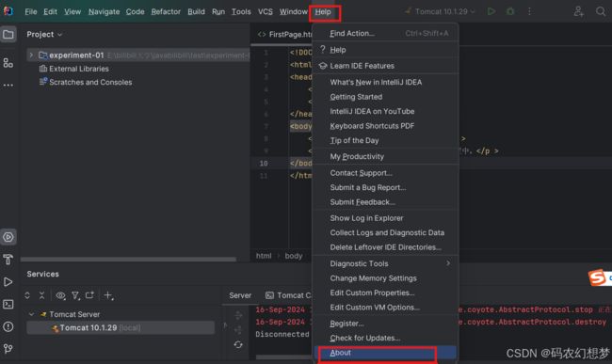
Task: Collapse the Tomcat Server tree node
Action: click(x=31, y=314)
